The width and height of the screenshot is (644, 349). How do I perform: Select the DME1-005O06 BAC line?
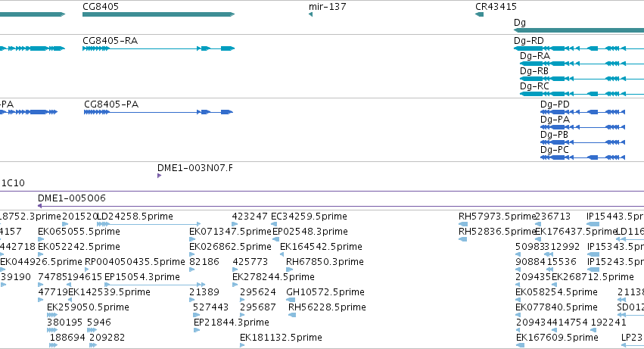(x=341, y=206)
